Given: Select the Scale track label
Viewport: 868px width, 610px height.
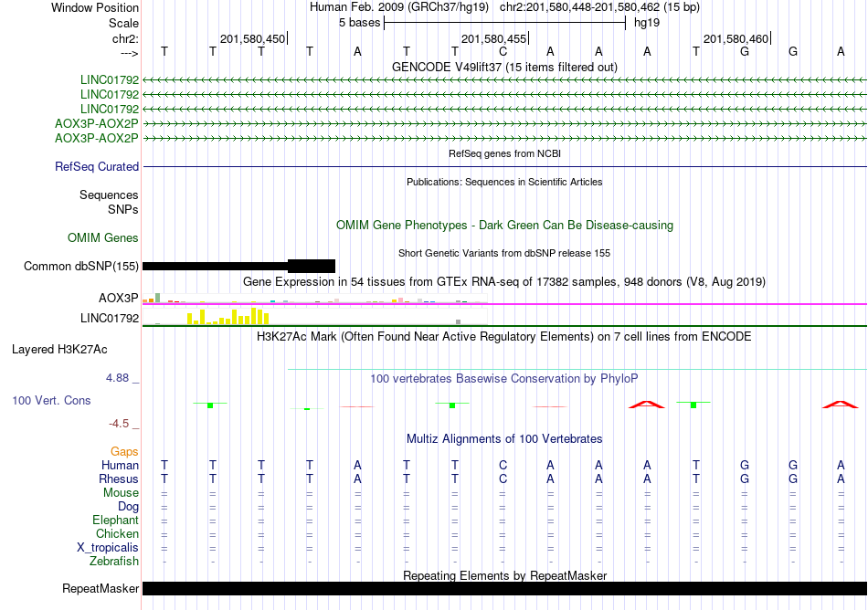Looking at the screenshot, I should (123, 23).
